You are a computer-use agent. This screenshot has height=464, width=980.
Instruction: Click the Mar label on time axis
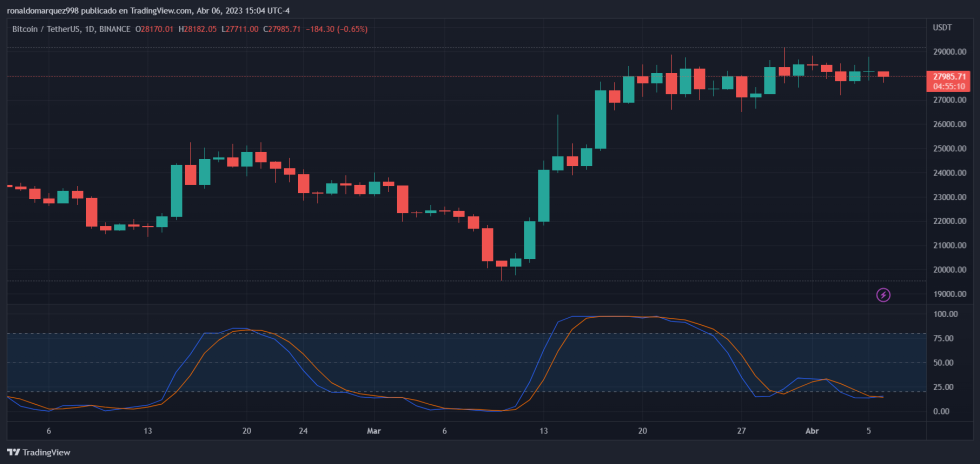[x=374, y=431]
